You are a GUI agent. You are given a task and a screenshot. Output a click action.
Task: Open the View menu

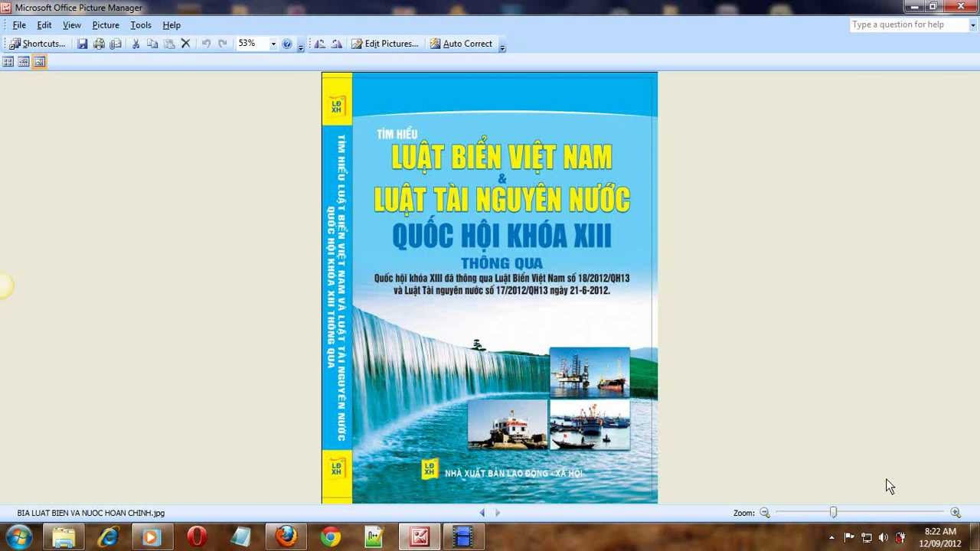[72, 25]
